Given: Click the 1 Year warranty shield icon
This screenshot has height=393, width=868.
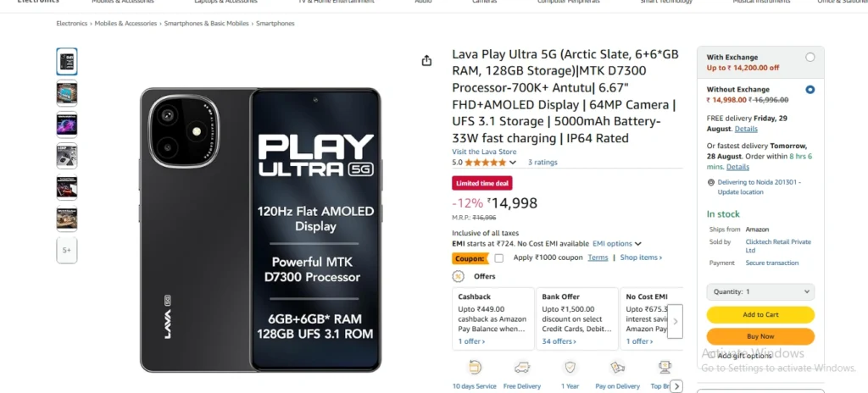Looking at the screenshot, I should tap(570, 367).
